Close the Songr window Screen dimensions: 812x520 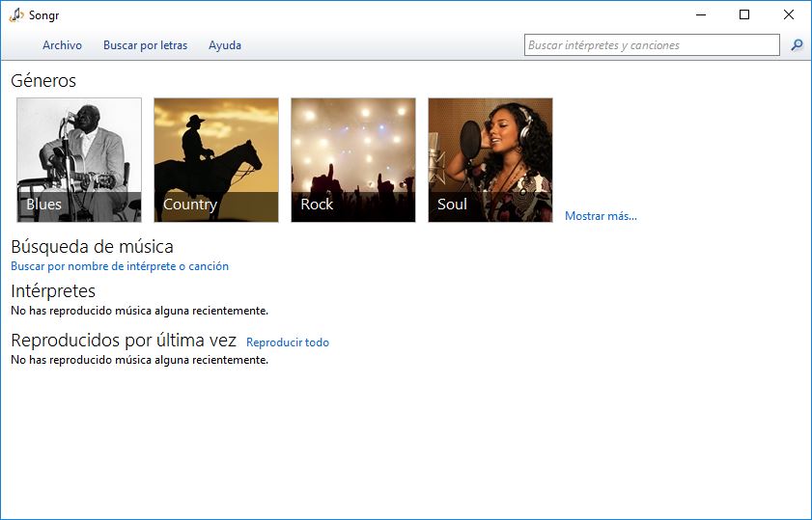[788, 15]
